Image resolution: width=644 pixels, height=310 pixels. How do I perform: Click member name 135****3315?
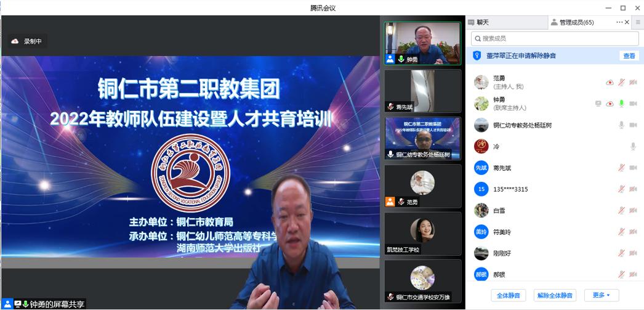click(510, 189)
